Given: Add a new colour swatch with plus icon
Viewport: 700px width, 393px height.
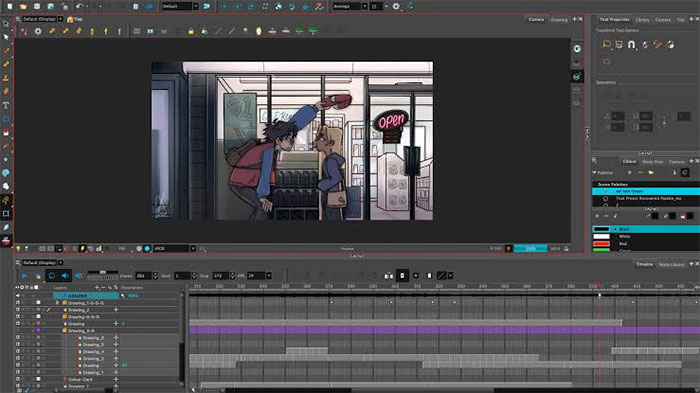Looking at the screenshot, I should 597,216.
